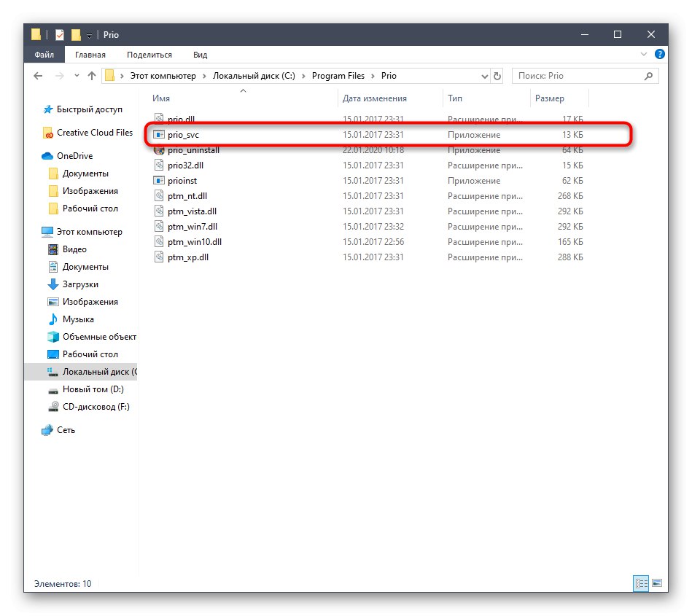This screenshot has width=692, height=616.
Task: Click the new folder quick access icon
Action: point(76,34)
